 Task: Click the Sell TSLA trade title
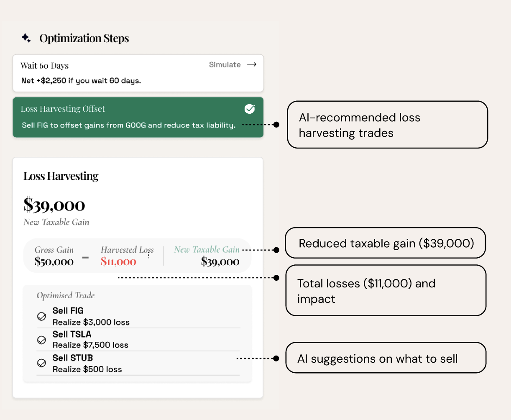click(x=72, y=334)
